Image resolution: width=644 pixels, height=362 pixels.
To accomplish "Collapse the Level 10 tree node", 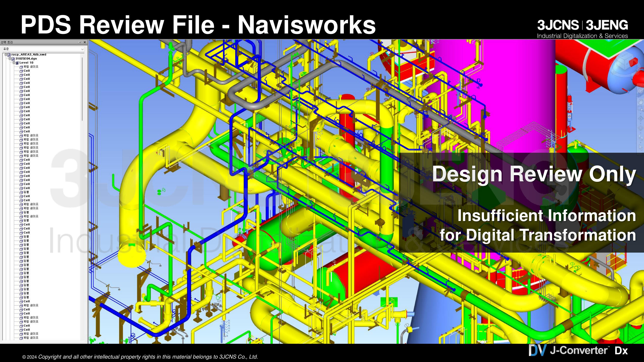I will tap(14, 63).
